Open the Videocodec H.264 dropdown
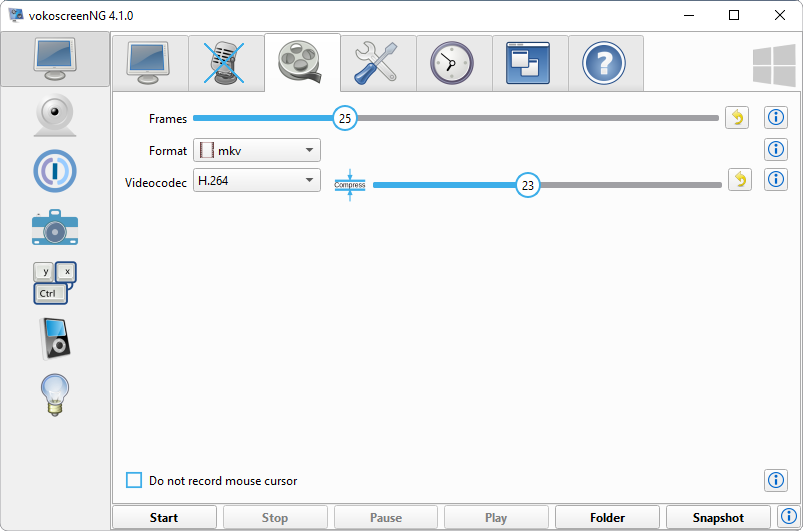The image size is (803, 531). tap(257, 181)
